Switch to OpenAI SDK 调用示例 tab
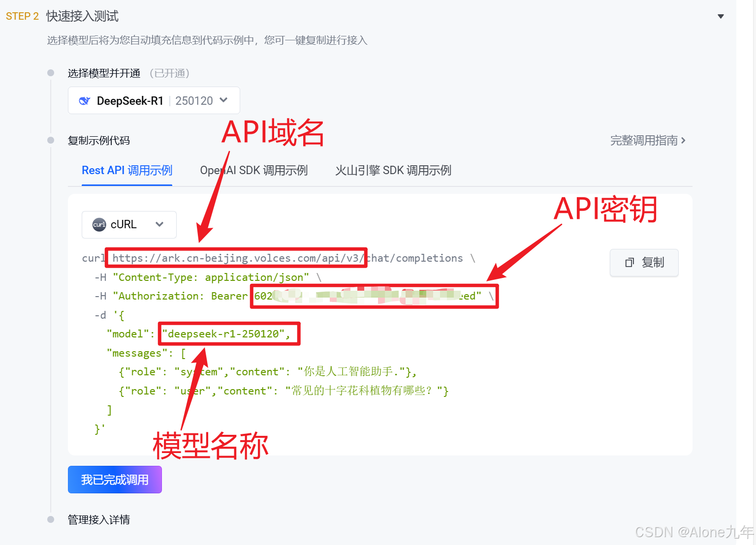 253,170
